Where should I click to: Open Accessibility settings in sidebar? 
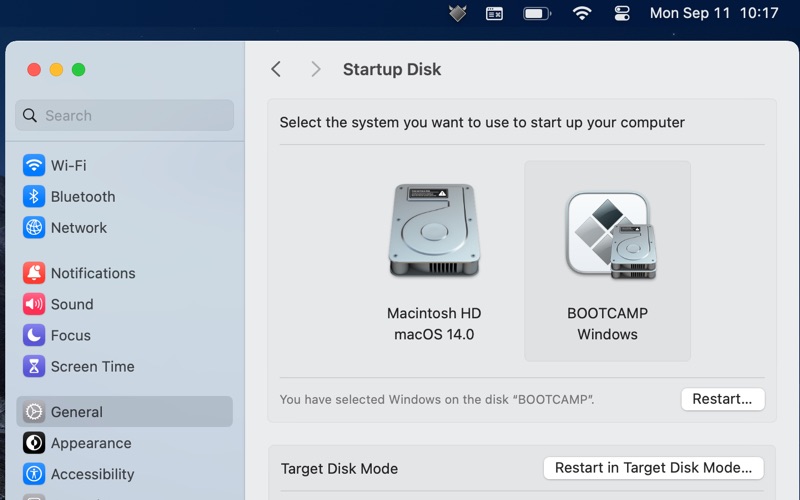point(124,474)
